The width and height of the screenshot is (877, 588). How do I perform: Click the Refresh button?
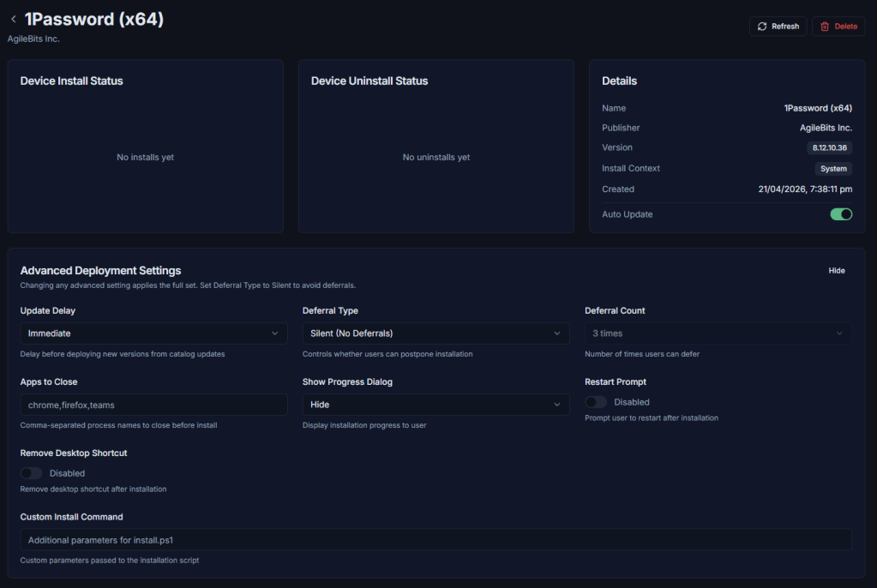[778, 27]
